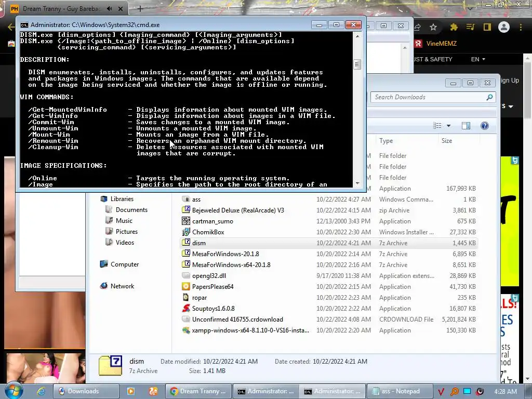Click the blue monitor tray icon

(467, 391)
